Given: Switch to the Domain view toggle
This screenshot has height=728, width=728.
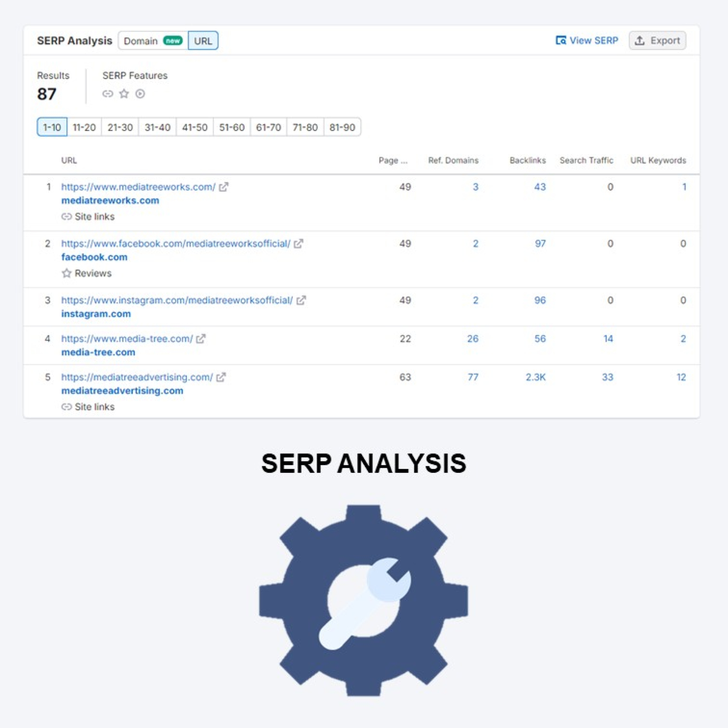Looking at the screenshot, I should coord(152,41).
